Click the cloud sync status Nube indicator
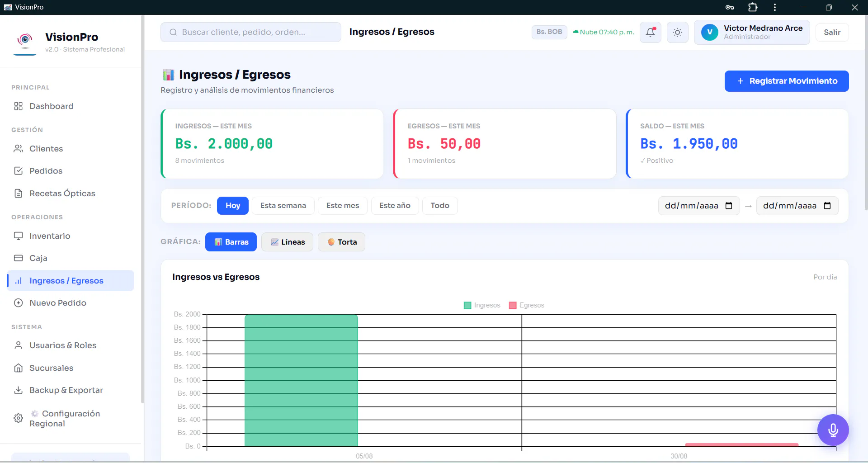 [603, 32]
